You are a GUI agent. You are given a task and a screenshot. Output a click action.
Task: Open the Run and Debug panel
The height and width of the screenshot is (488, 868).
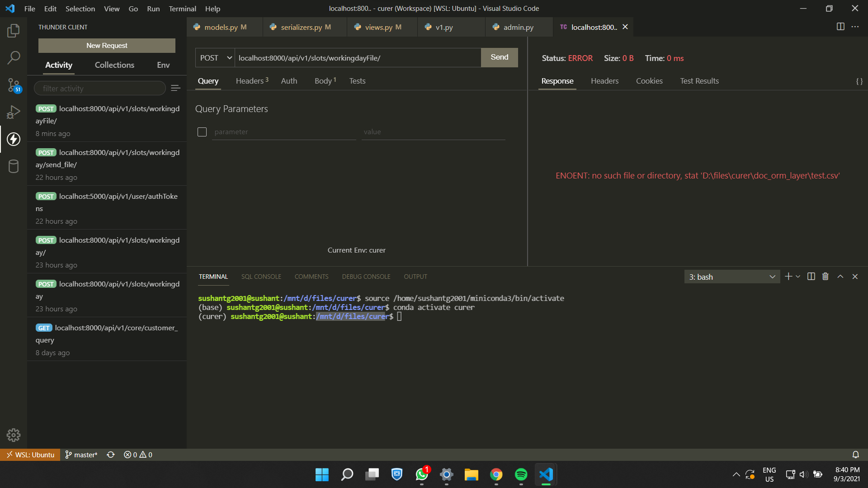tap(14, 112)
